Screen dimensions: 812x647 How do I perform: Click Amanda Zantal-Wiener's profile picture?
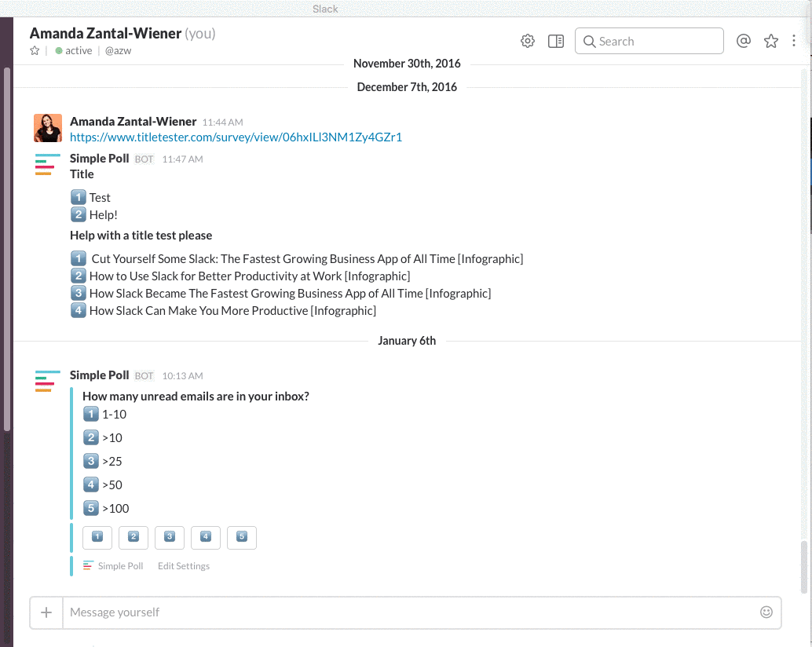(48, 128)
